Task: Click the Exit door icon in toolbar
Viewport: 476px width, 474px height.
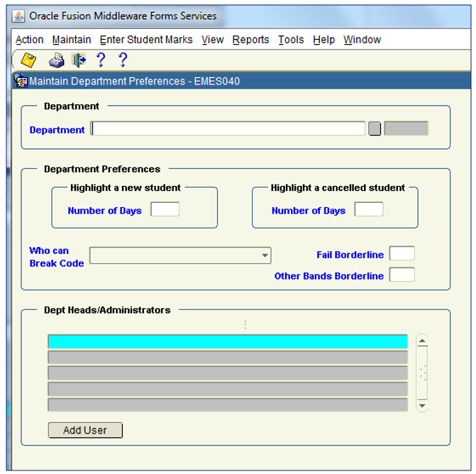Action: pyautogui.click(x=79, y=60)
